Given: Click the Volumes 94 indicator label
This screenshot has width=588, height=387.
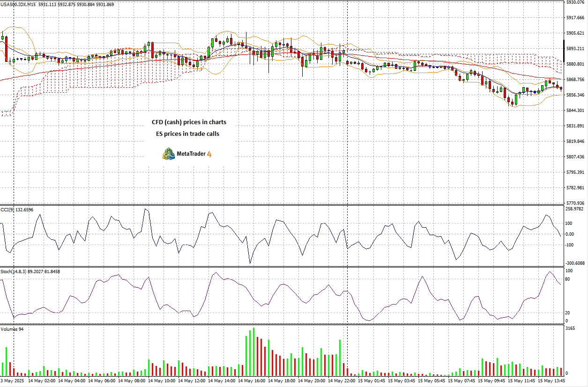Looking at the screenshot, I should pyautogui.click(x=12, y=329).
